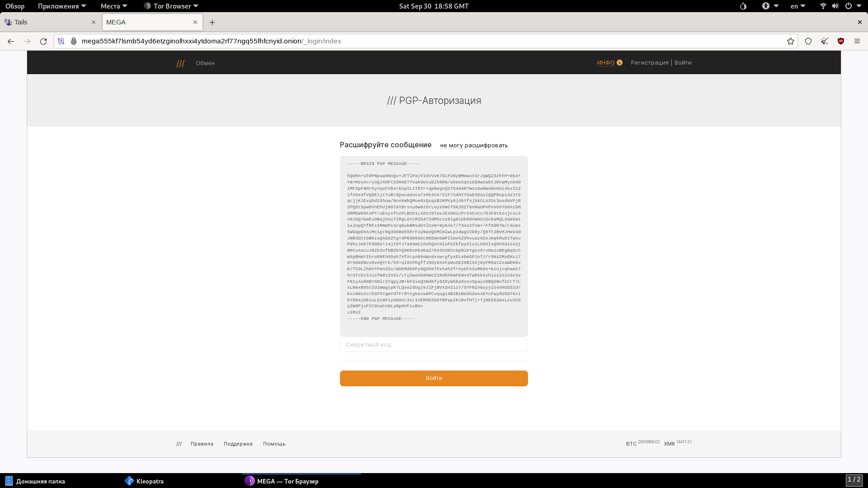Open the accessibility icon in the top bar

pyautogui.click(x=766, y=6)
